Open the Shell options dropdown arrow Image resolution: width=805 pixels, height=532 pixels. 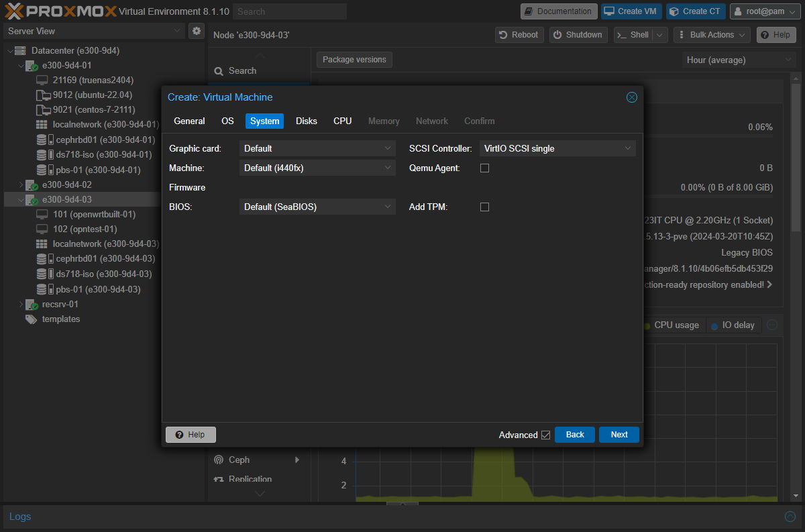[660, 35]
